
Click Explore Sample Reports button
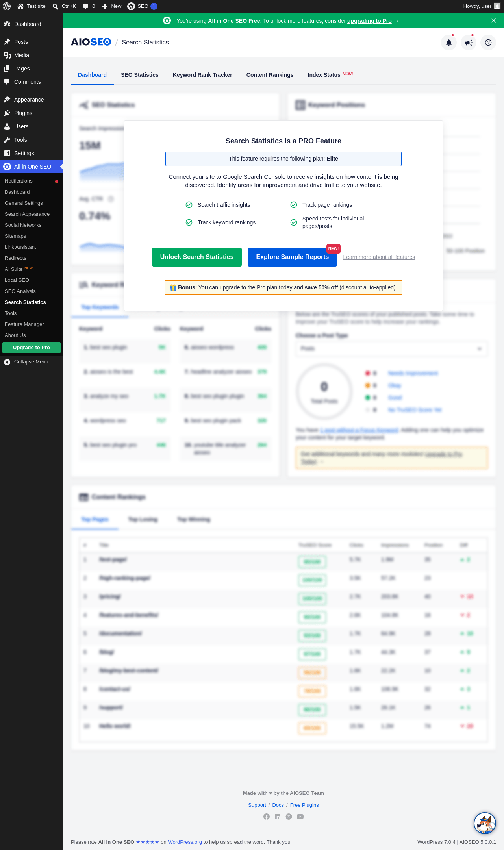coord(292,257)
